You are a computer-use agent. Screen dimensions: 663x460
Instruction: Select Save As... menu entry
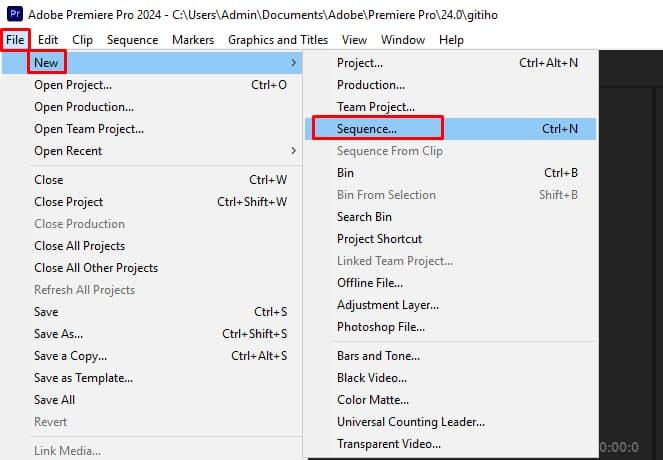[59, 334]
